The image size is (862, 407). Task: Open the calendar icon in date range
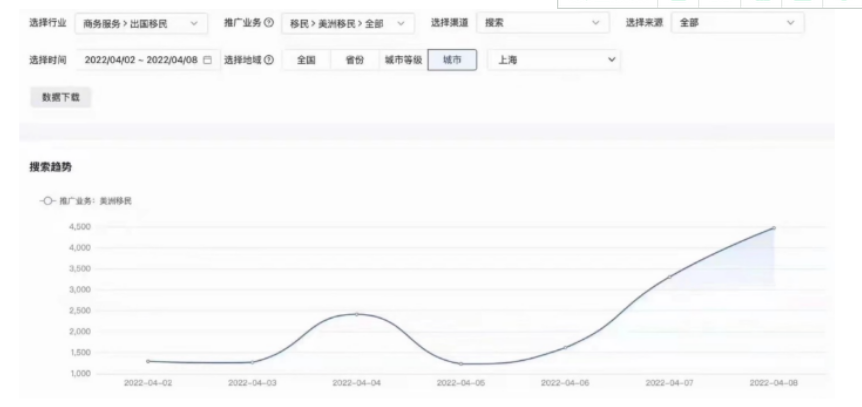tap(207, 61)
